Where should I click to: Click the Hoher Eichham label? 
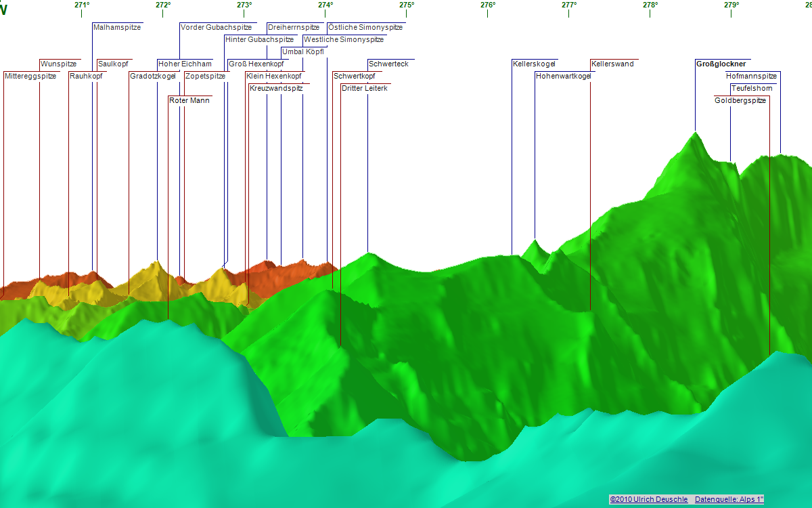[185, 64]
